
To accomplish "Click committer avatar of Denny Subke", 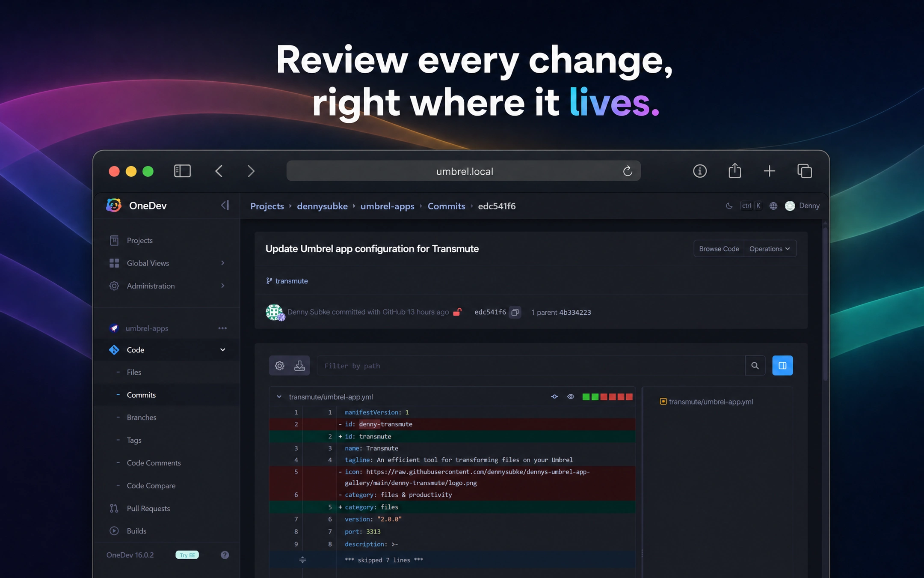I will (275, 312).
